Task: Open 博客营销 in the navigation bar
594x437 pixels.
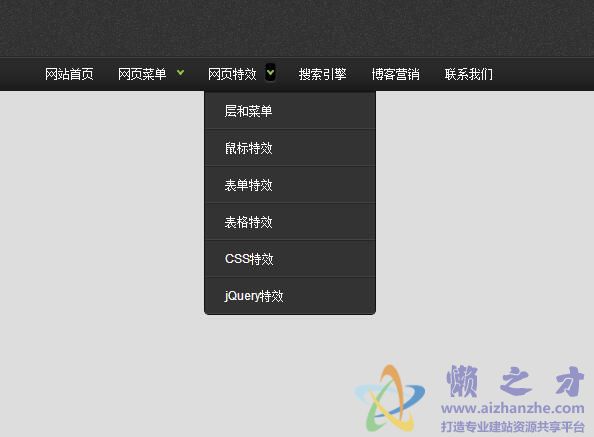Action: (395, 74)
